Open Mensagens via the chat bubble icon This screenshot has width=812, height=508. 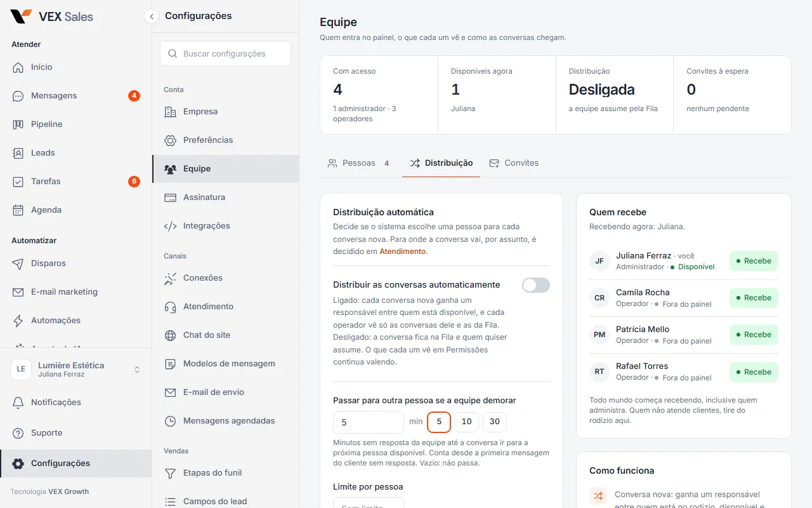(x=18, y=96)
